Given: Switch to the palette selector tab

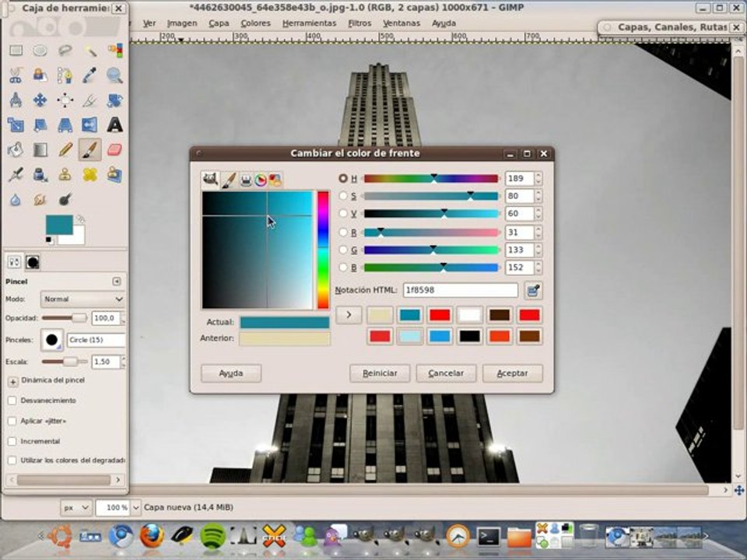Looking at the screenshot, I should tap(275, 180).
